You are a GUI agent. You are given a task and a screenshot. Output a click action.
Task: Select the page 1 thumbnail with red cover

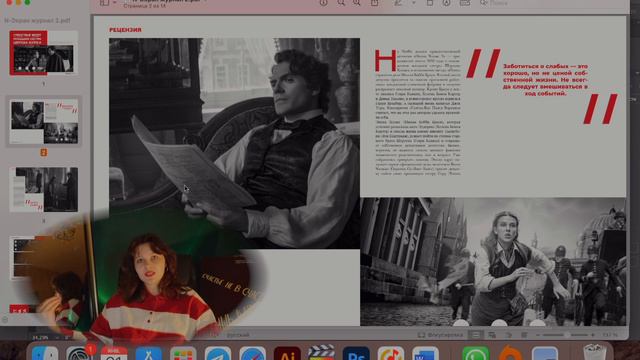[x=44, y=53]
